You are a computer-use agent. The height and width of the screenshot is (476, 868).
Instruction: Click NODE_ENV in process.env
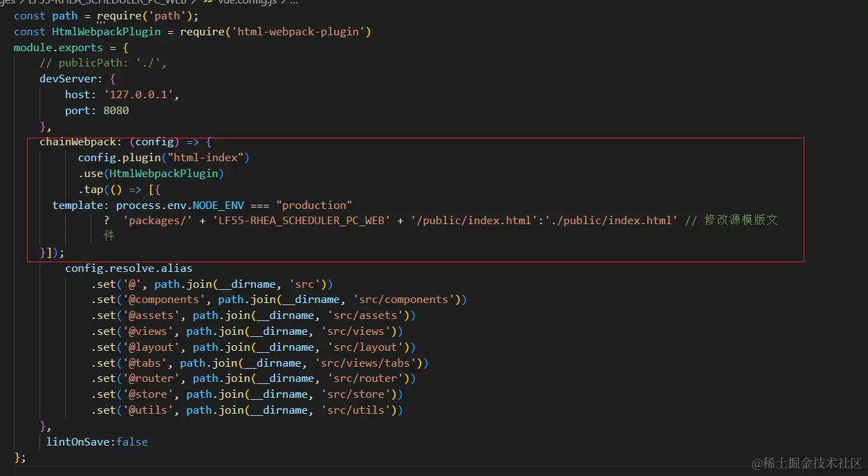click(x=218, y=205)
